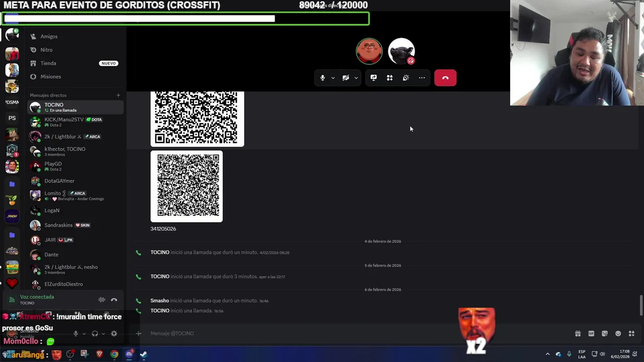Open the gift icon in message bar

[578, 333]
